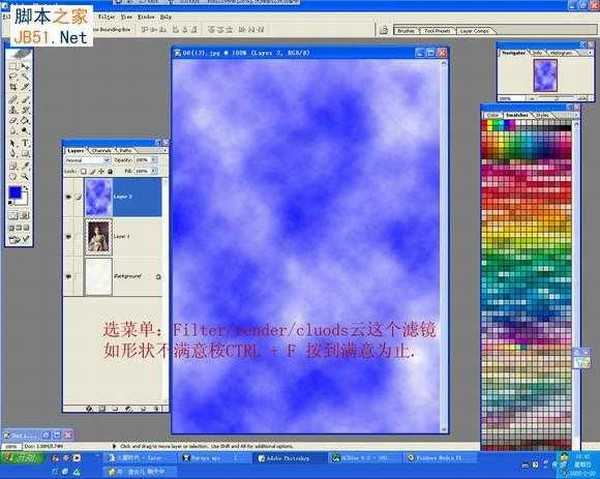
Task: Select the Notes tool
Action: (13, 166)
